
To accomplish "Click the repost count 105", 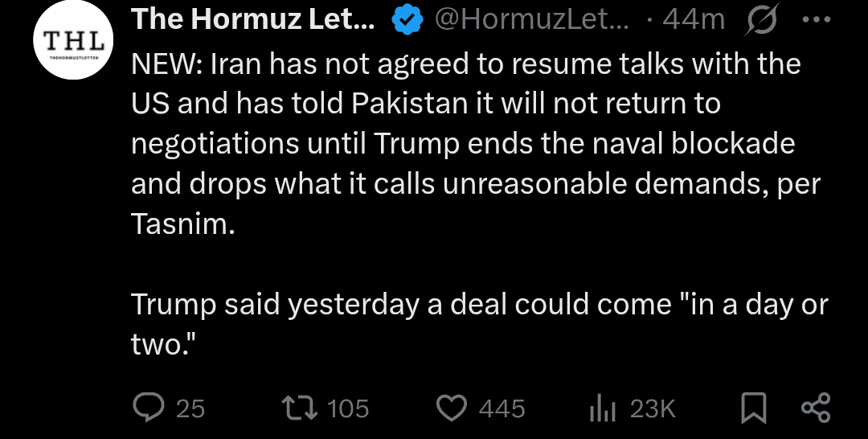I will click(x=348, y=409).
